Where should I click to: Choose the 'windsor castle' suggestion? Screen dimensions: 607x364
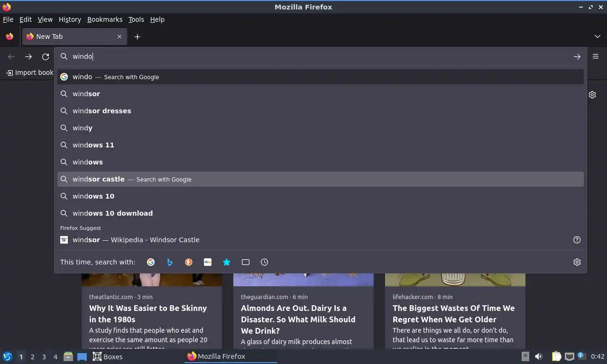click(321, 179)
